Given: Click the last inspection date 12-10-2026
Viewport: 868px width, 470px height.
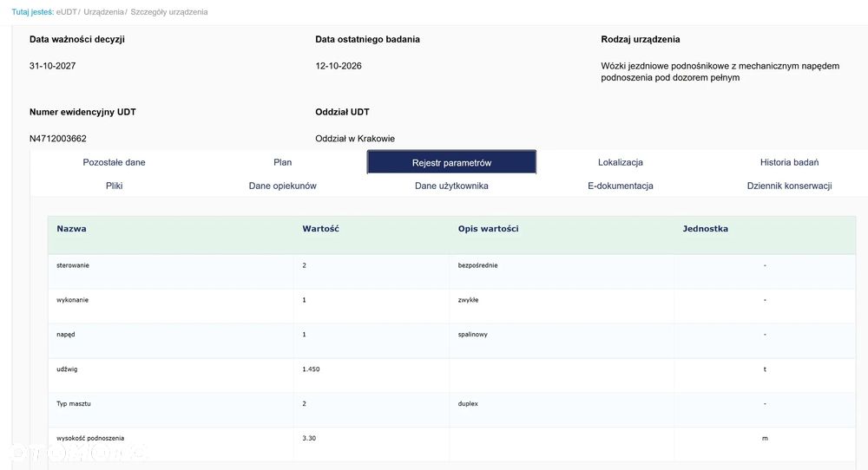Looking at the screenshot, I should click(x=339, y=66).
